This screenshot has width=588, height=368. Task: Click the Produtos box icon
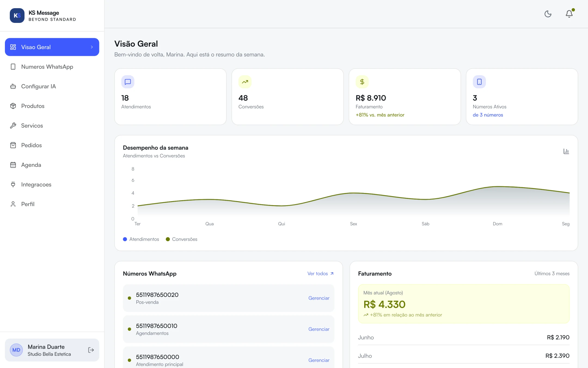tap(13, 106)
